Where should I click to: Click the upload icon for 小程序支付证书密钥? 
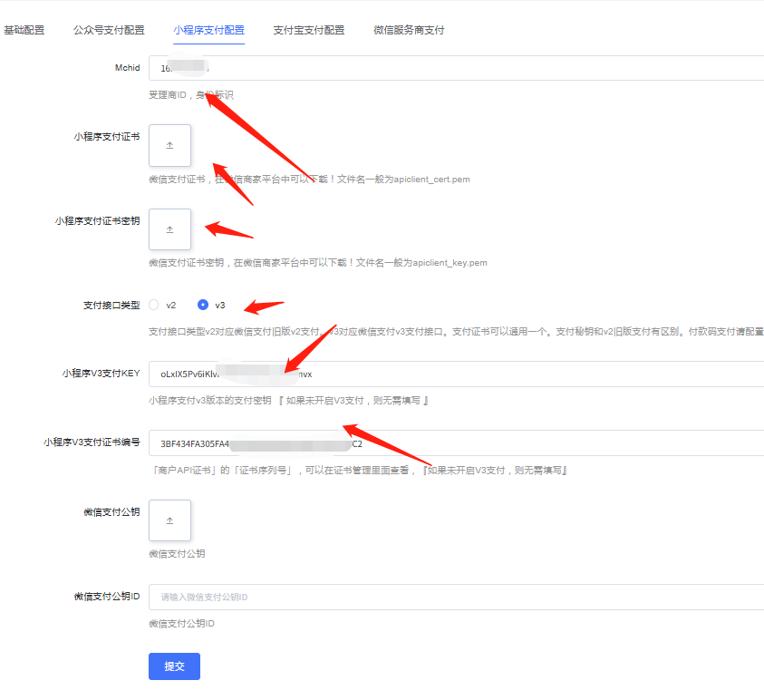[x=169, y=229]
